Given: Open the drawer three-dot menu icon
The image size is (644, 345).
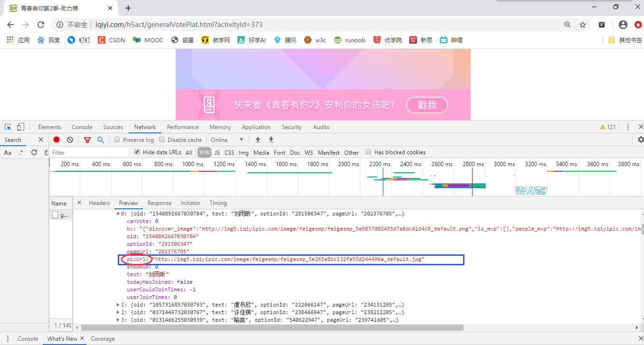Looking at the screenshot, I should click(8, 339).
